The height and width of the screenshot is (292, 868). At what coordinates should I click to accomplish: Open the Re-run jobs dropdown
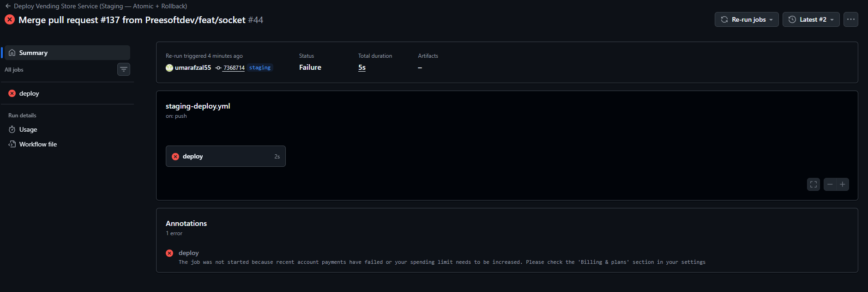click(747, 19)
